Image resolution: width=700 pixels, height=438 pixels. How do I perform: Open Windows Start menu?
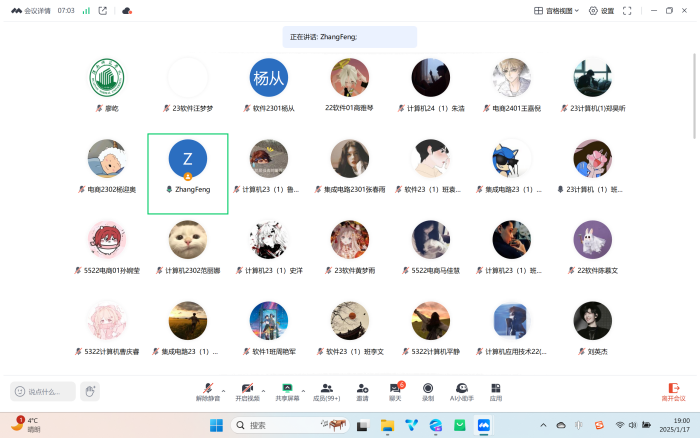click(216, 425)
